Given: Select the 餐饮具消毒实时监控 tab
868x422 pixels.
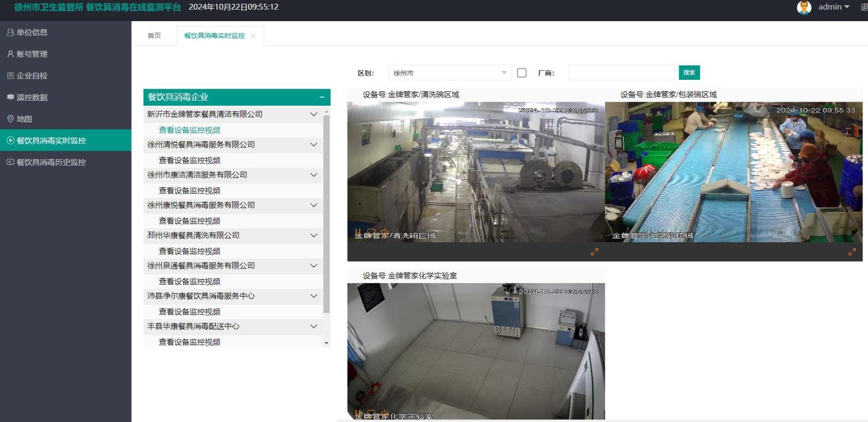Looking at the screenshot, I should [214, 36].
